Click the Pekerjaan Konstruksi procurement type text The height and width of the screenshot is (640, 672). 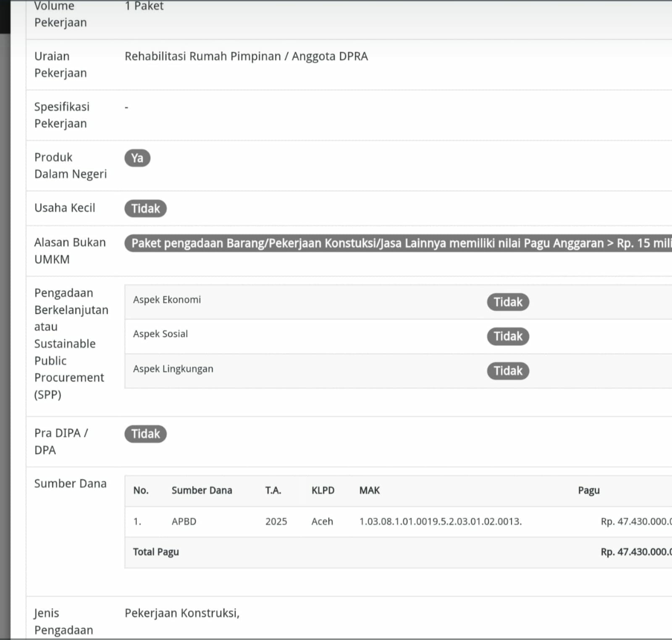click(182, 613)
